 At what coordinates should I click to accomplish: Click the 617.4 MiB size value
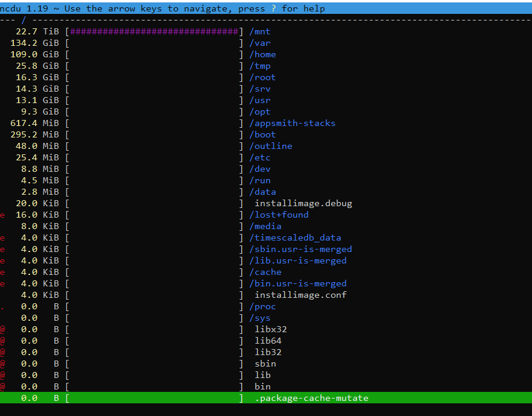click(34, 123)
